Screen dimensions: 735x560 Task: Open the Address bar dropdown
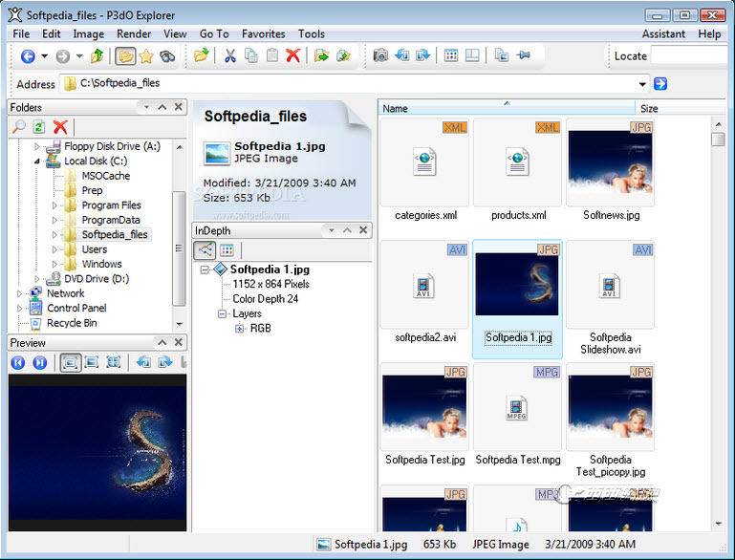tap(643, 84)
